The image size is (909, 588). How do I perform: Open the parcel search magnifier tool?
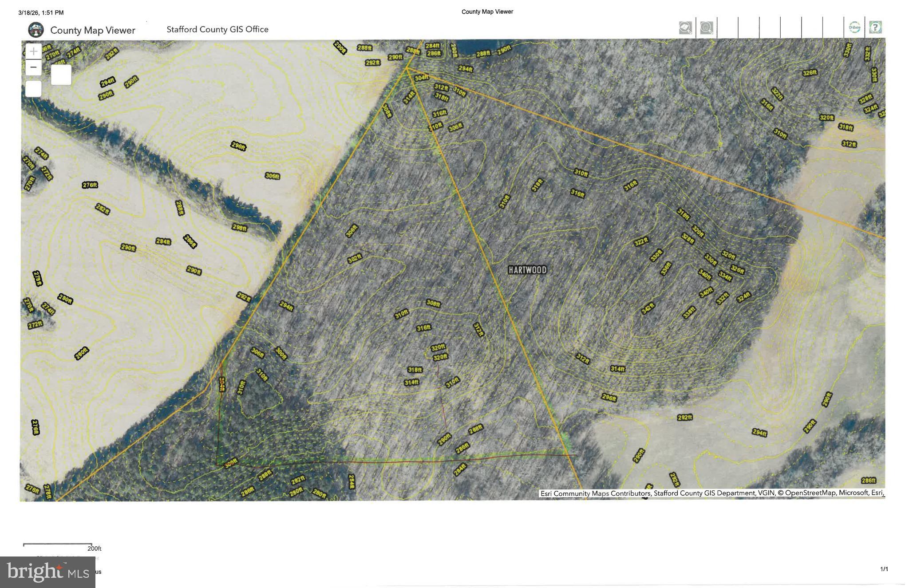[686, 28]
